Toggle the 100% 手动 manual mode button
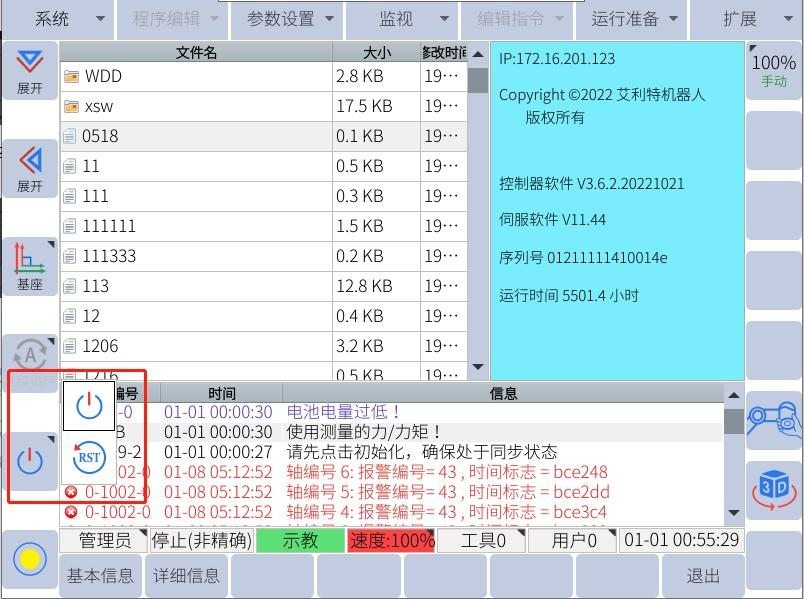Screen dimensions: 804x599 coord(773,70)
